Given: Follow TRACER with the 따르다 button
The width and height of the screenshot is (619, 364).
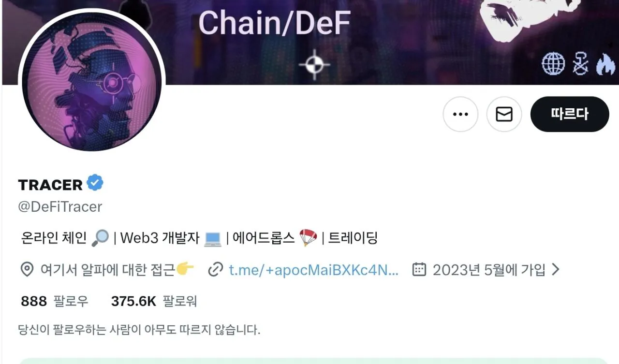Looking at the screenshot, I should click(570, 115).
